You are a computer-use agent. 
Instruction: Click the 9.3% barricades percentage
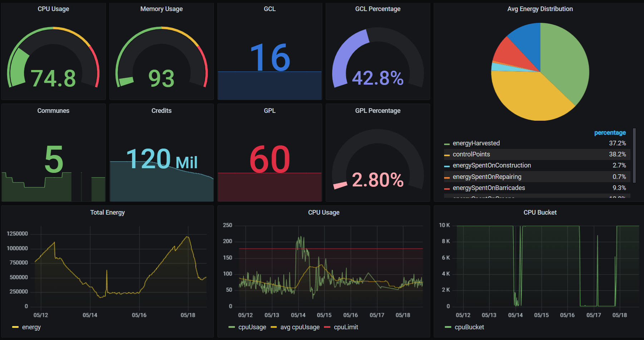(x=619, y=188)
